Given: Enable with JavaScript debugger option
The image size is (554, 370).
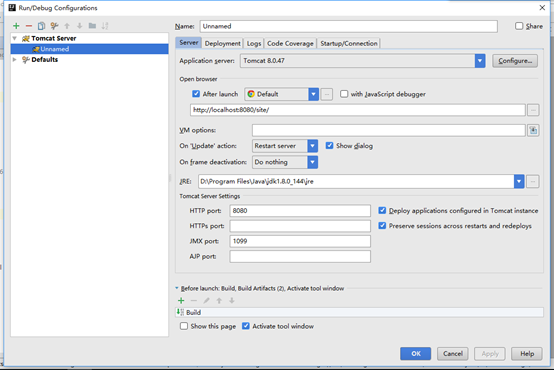Looking at the screenshot, I should coord(344,94).
